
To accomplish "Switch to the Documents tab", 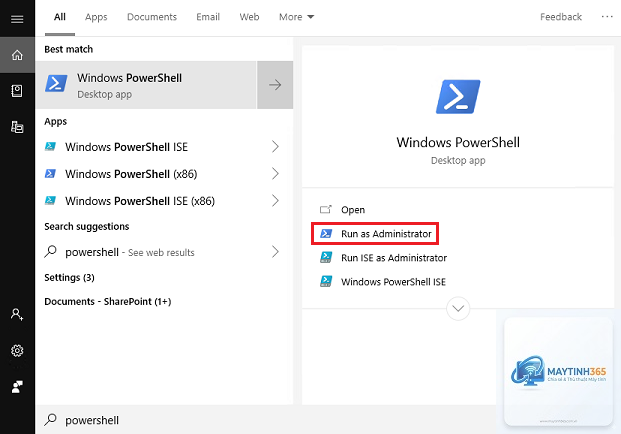I will tap(152, 17).
